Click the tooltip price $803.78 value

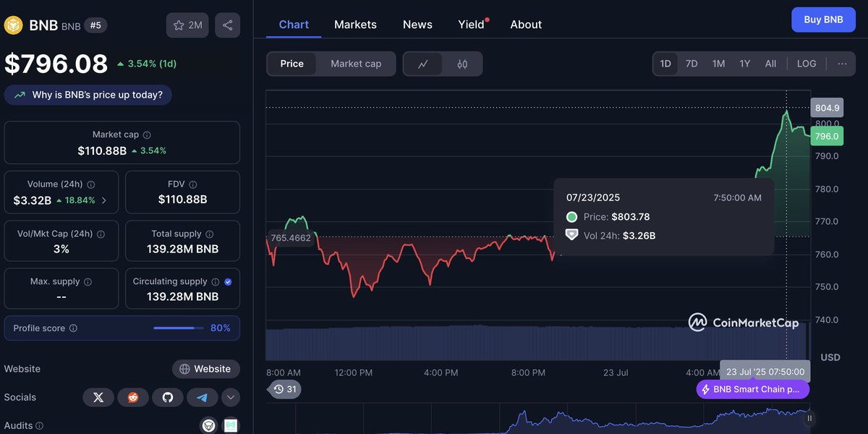pos(630,217)
